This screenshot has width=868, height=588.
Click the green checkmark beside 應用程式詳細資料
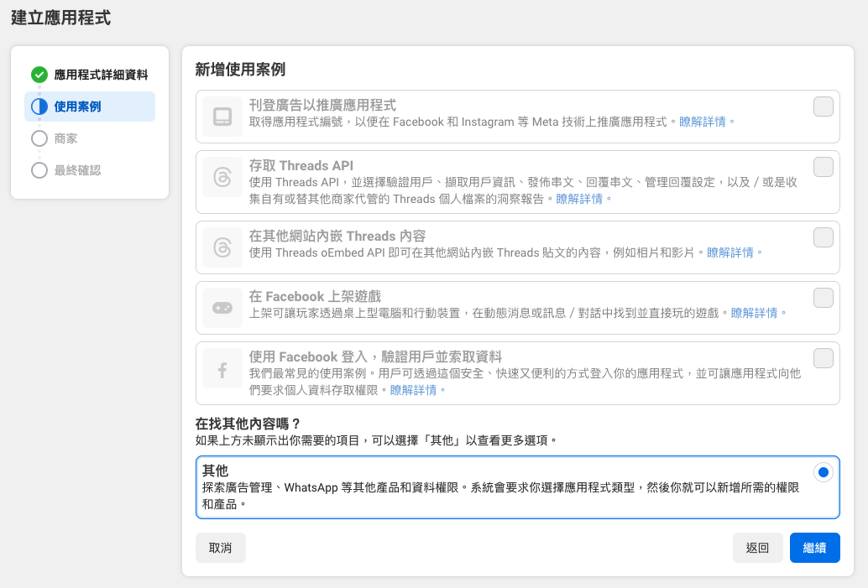click(x=39, y=74)
